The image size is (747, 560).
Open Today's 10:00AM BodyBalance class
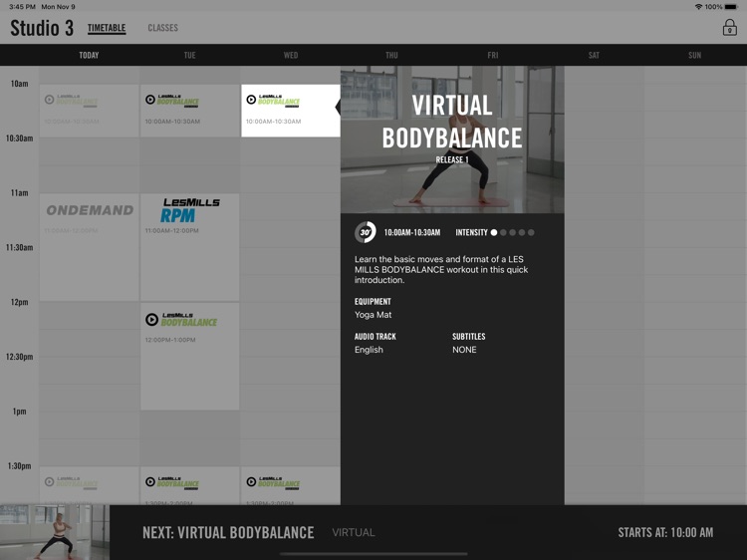(x=89, y=111)
